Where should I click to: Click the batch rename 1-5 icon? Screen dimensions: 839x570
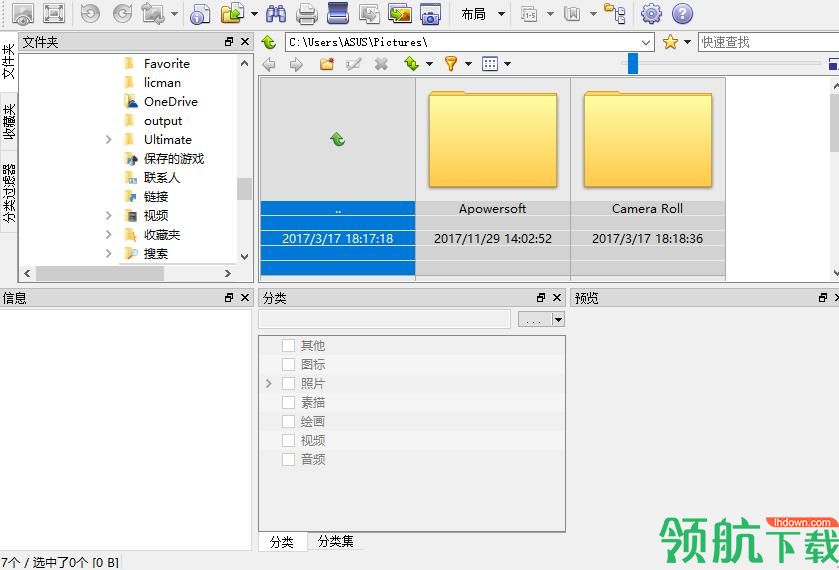[x=529, y=14]
